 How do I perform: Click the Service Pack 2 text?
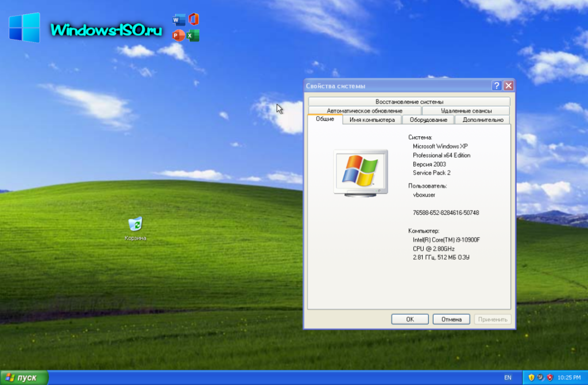point(432,173)
